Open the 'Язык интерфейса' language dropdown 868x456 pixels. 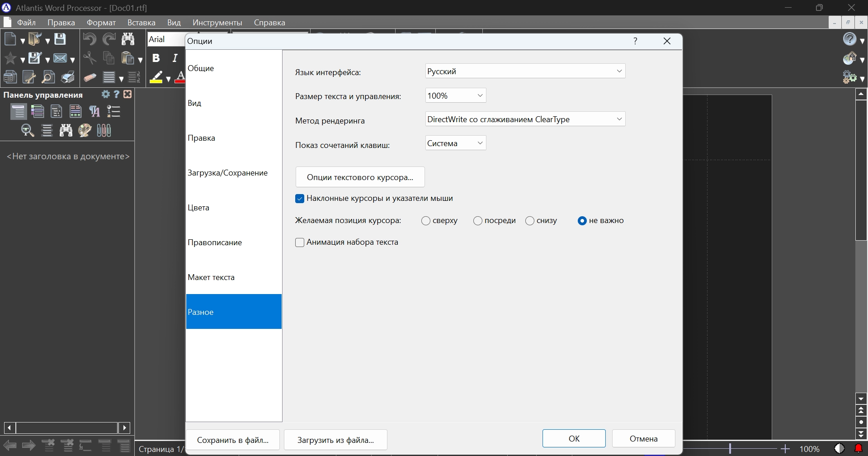(525, 71)
